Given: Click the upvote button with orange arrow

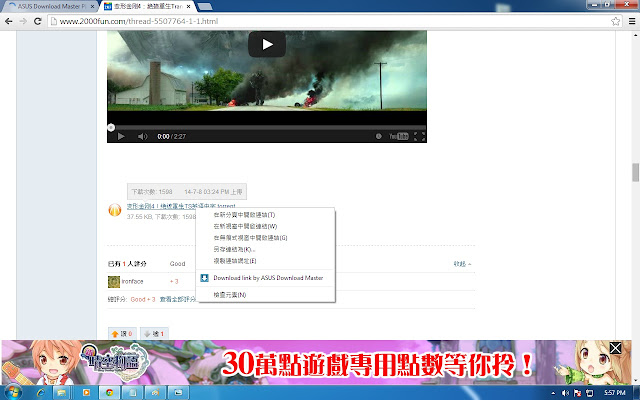Looking at the screenshot, I should (x=121, y=334).
